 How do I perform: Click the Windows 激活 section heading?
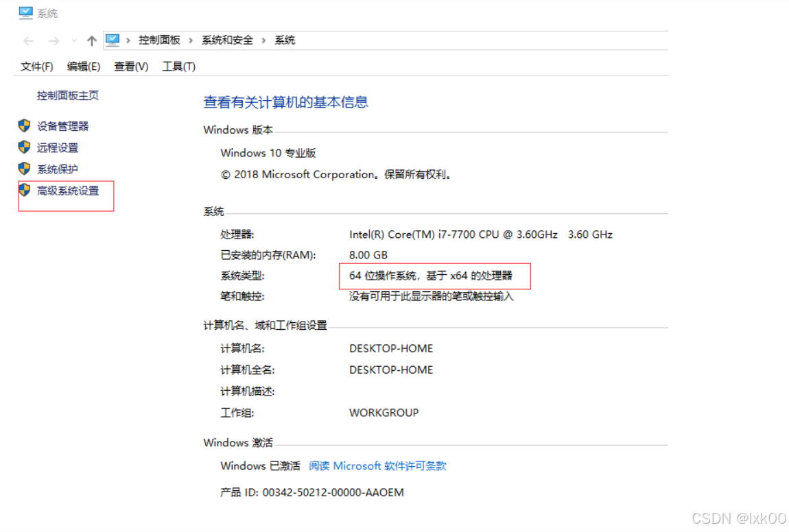tap(238, 443)
